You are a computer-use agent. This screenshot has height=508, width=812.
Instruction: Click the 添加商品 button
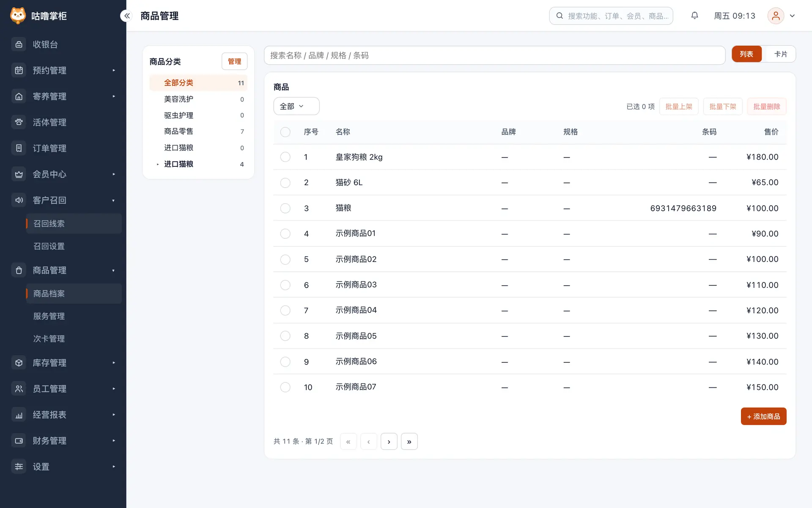pos(763,417)
